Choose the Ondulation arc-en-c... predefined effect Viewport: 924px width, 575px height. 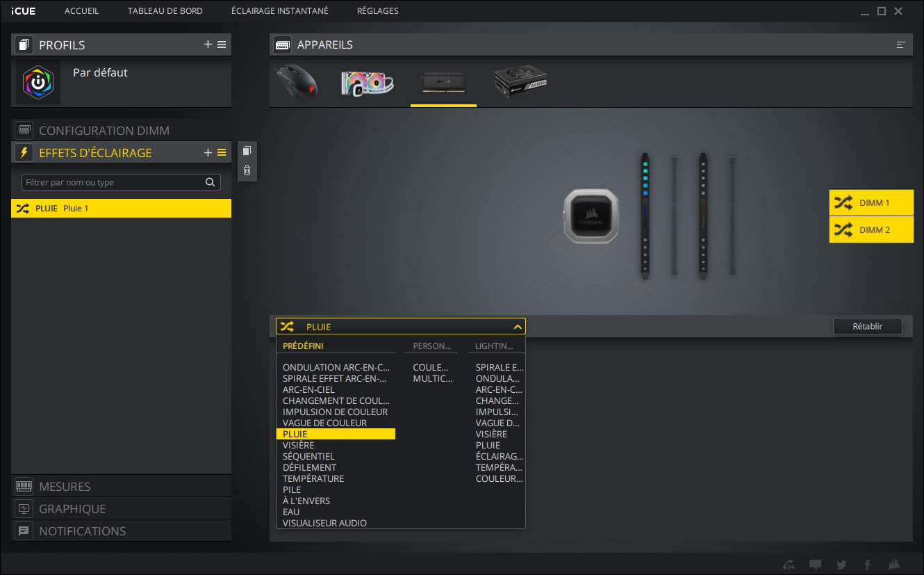click(x=337, y=367)
